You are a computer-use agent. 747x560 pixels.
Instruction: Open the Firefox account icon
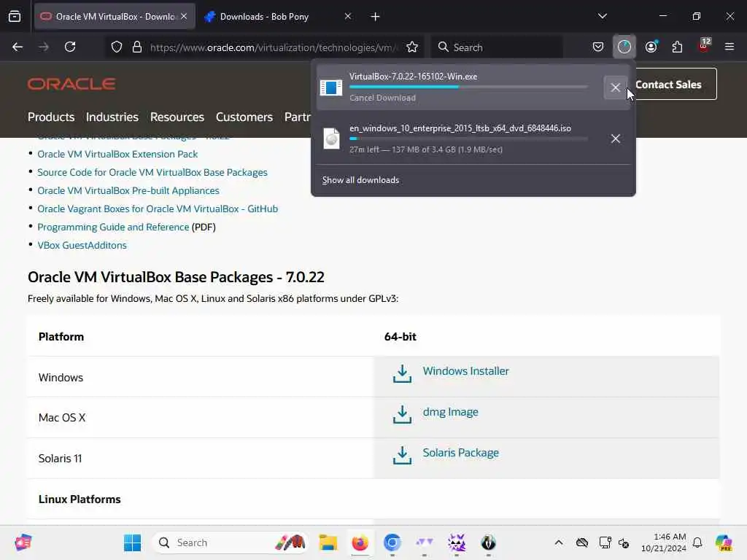click(x=651, y=47)
